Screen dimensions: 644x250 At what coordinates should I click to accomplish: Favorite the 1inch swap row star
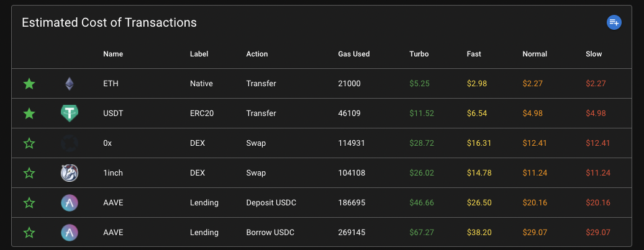pyautogui.click(x=29, y=173)
